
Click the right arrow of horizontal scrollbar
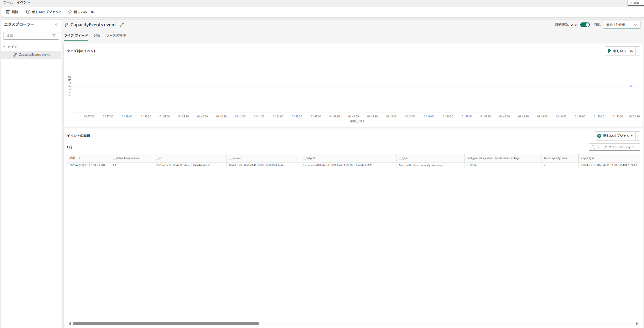637,324
